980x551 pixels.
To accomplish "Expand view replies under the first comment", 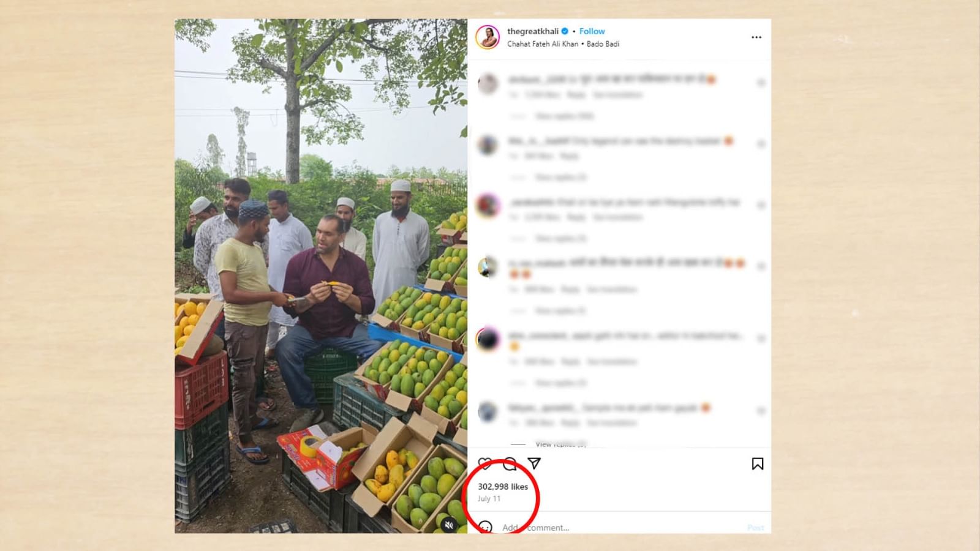I will (x=564, y=116).
